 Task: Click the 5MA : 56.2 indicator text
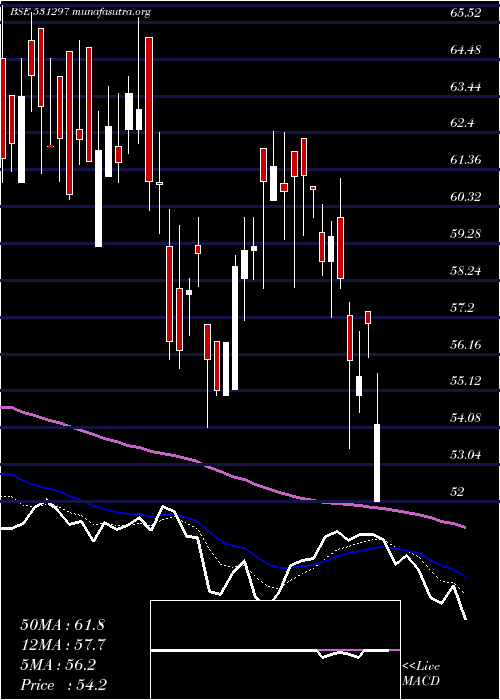click(58, 665)
